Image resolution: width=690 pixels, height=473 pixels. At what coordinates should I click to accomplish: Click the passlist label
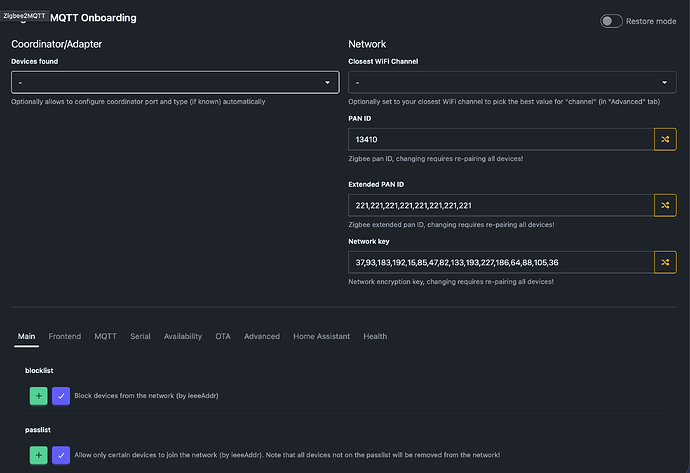(x=38, y=430)
